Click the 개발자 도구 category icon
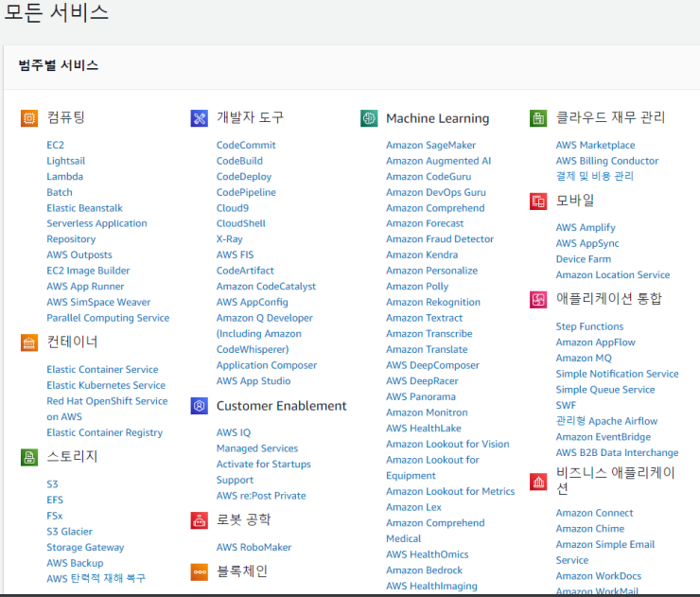Image resolution: width=700 pixels, height=597 pixels. coord(199,118)
